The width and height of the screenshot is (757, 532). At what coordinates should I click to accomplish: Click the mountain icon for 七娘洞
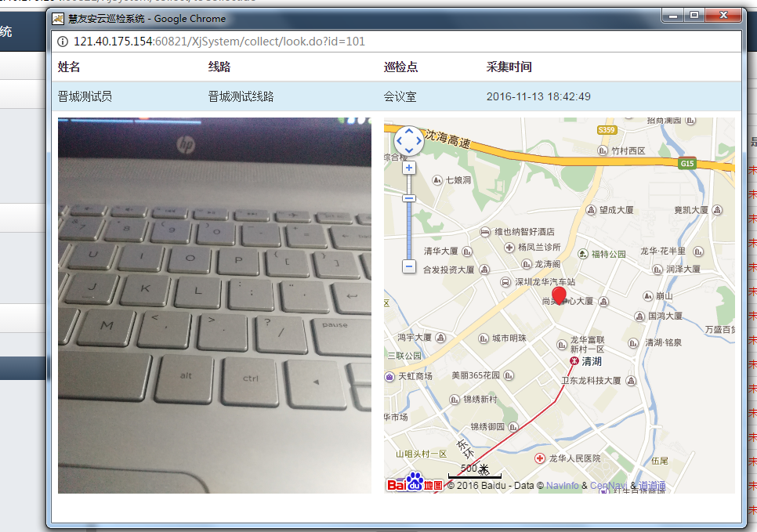click(x=437, y=179)
